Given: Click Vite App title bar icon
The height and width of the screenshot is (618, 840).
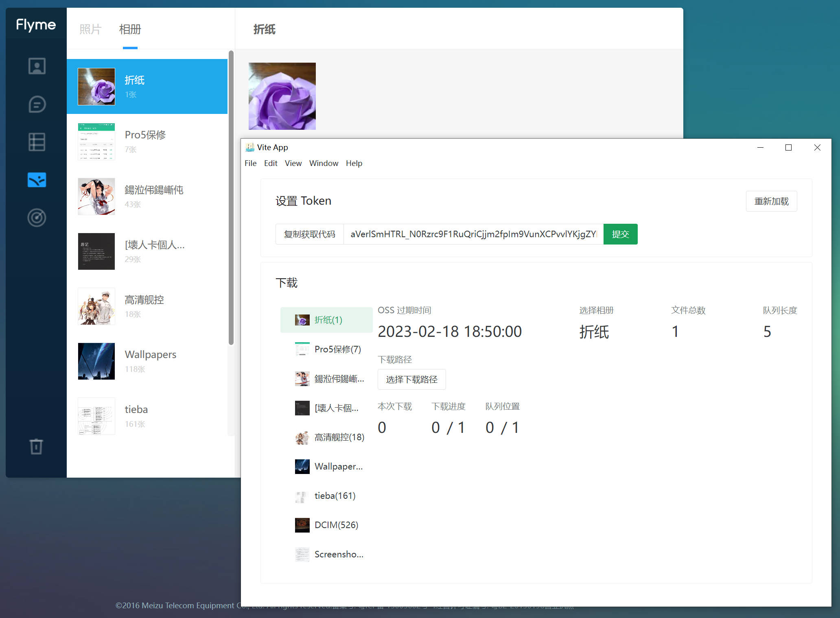Looking at the screenshot, I should (249, 147).
